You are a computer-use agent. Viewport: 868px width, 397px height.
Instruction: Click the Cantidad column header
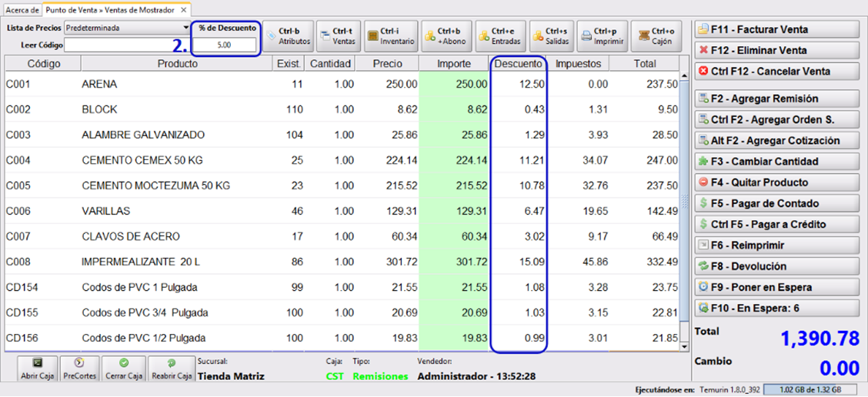point(330,64)
